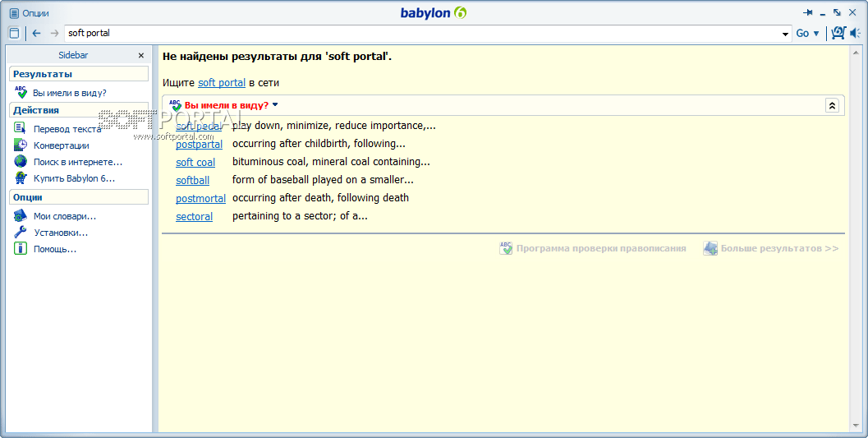Click the ABC icon in results header
Screen dimensions: 868x438
[x=176, y=105]
